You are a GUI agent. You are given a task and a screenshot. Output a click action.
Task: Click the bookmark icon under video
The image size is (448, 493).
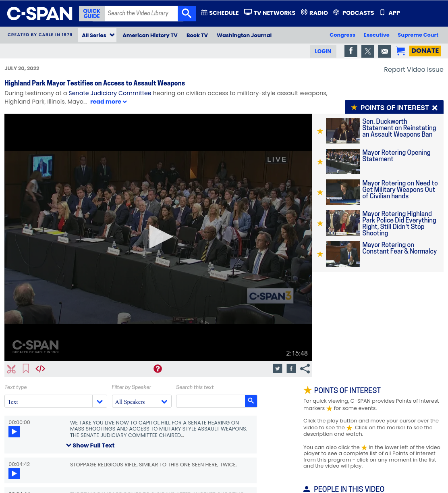(26, 369)
